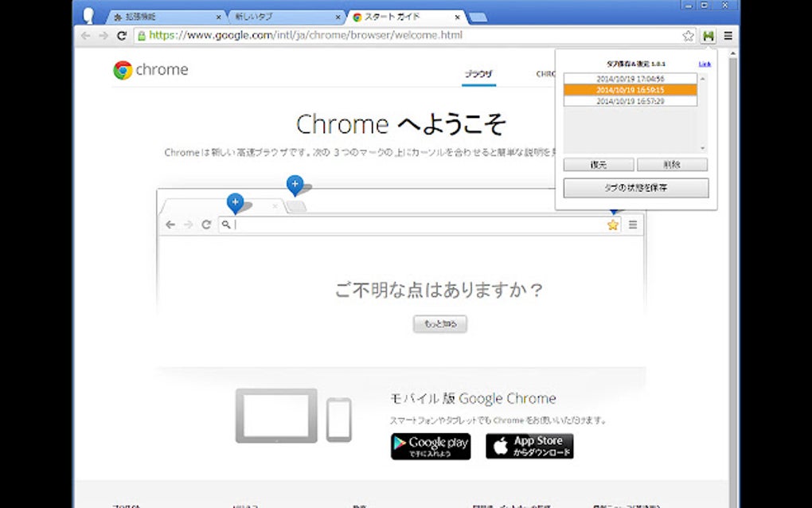Viewport: 812px width, 508px height.
Task: Close the 拡張機能 tab
Action: [x=219, y=17]
